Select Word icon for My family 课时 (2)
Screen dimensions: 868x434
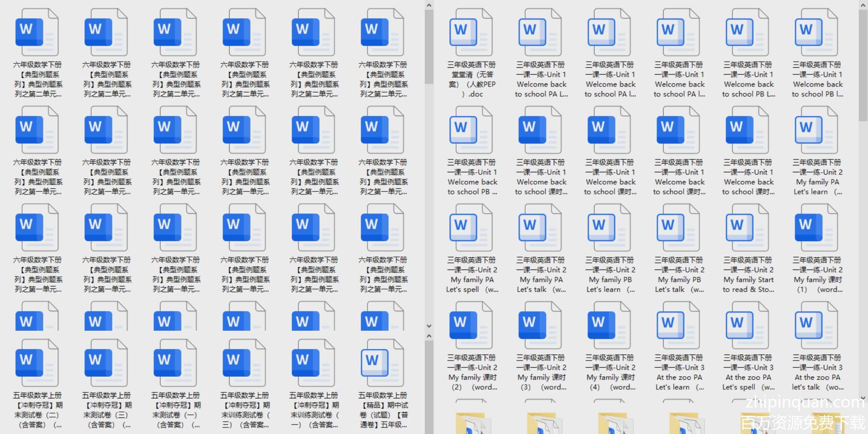[470, 325]
